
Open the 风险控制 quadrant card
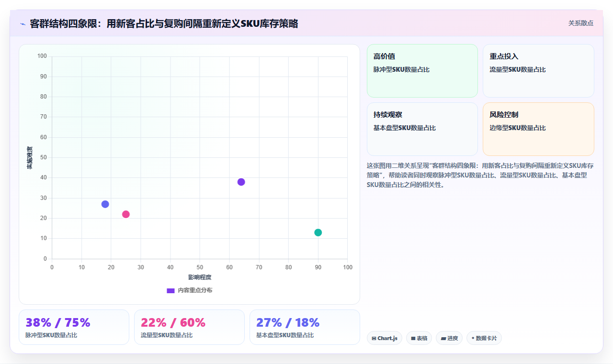(x=538, y=129)
